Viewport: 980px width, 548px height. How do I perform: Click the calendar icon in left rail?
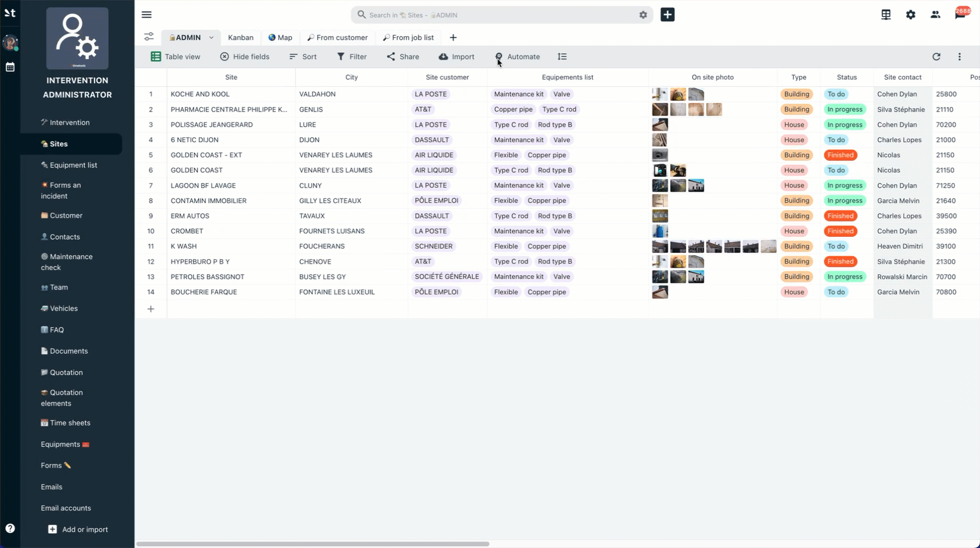pos(10,67)
